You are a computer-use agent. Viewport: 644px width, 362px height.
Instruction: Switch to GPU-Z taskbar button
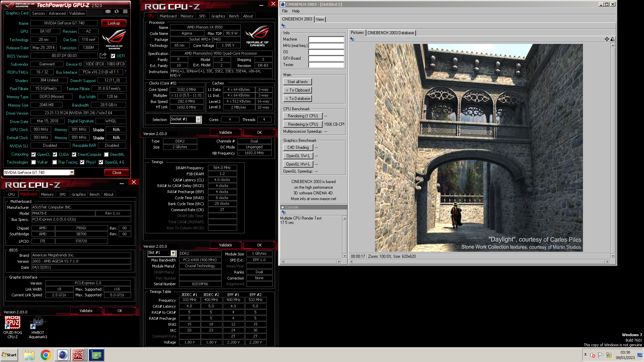[96, 355]
